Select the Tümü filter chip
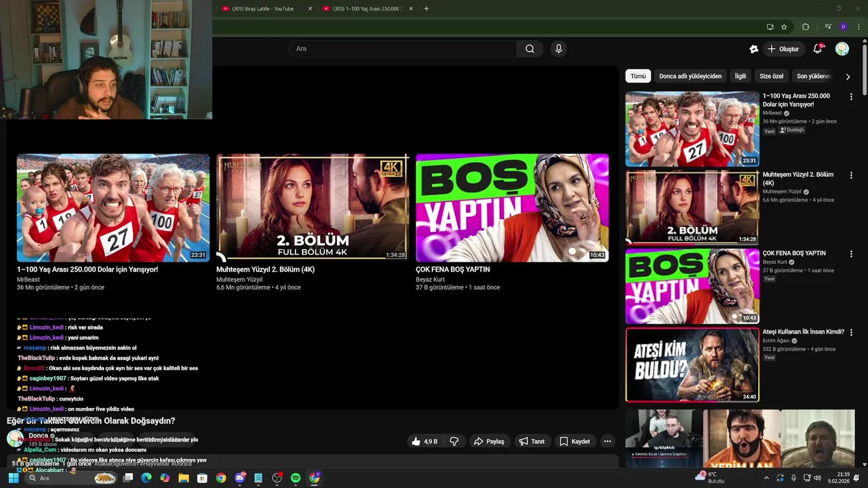Screen dimensions: 868x488 [x=638, y=77]
